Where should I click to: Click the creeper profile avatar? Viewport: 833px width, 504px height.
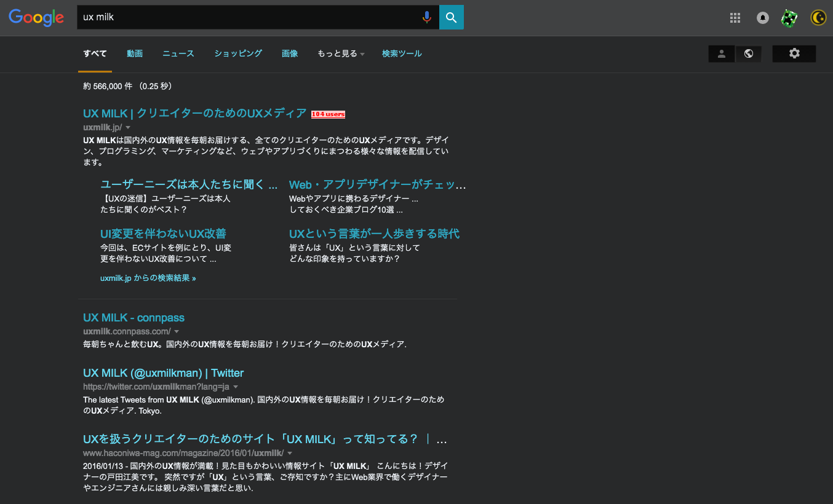coord(789,17)
